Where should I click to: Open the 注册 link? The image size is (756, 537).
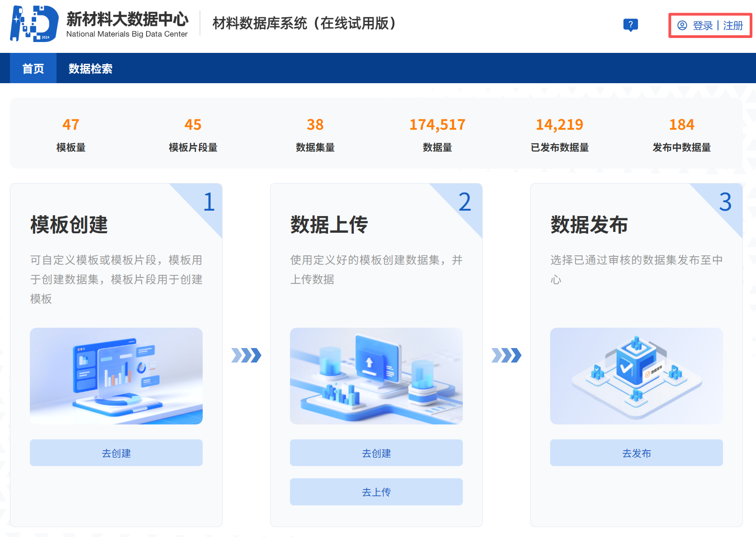[x=733, y=26]
